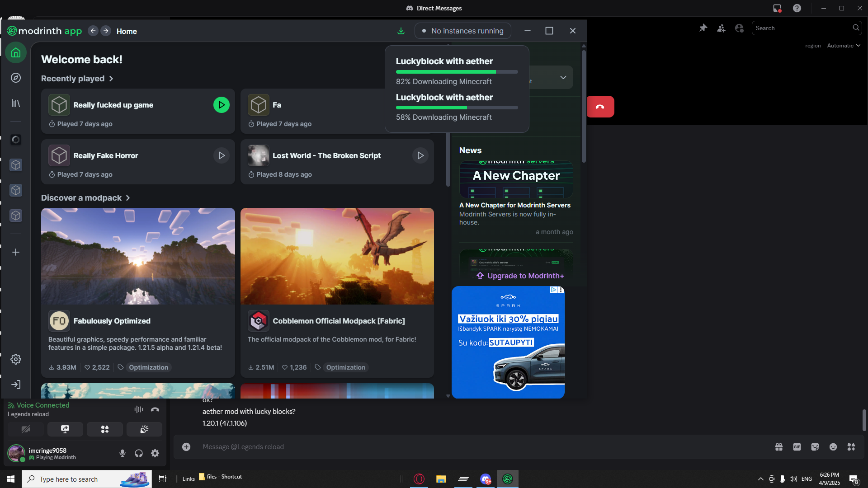This screenshot has height=488, width=868.
Task: Play the Really Fake Horror instance
Action: 222,155
